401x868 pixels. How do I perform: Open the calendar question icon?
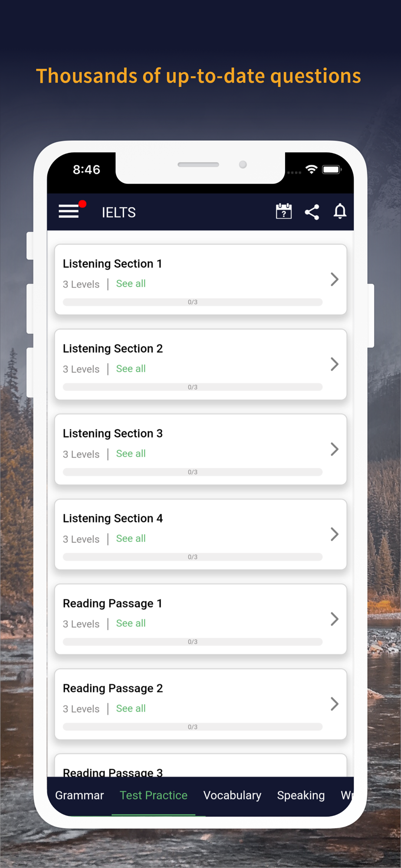[x=284, y=212]
